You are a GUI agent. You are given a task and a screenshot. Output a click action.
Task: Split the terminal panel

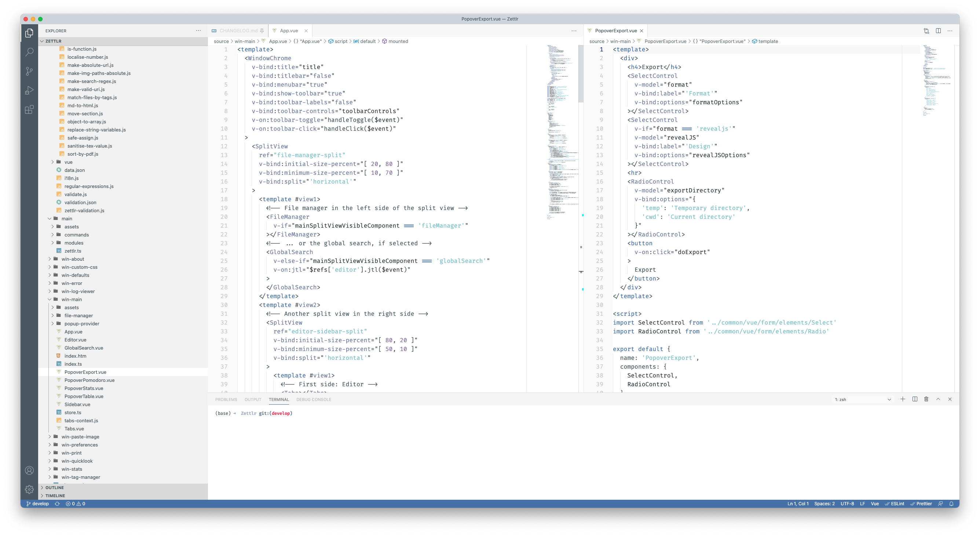915,399
